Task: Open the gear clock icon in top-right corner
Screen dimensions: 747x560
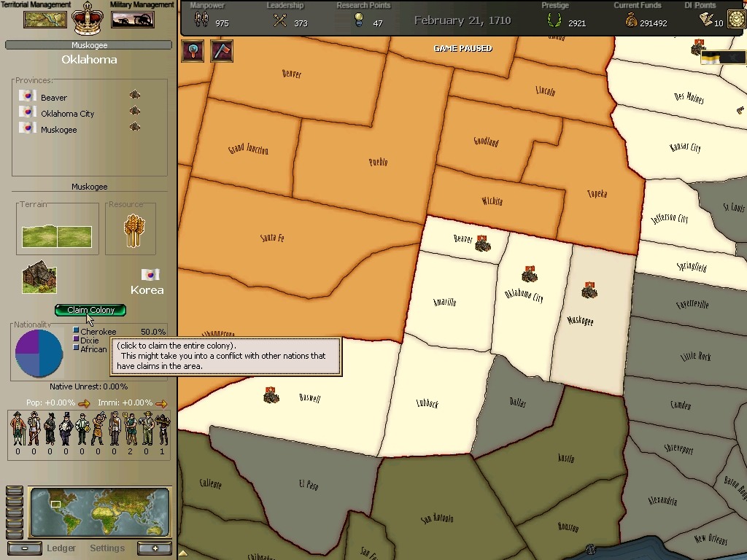Action: point(737,19)
